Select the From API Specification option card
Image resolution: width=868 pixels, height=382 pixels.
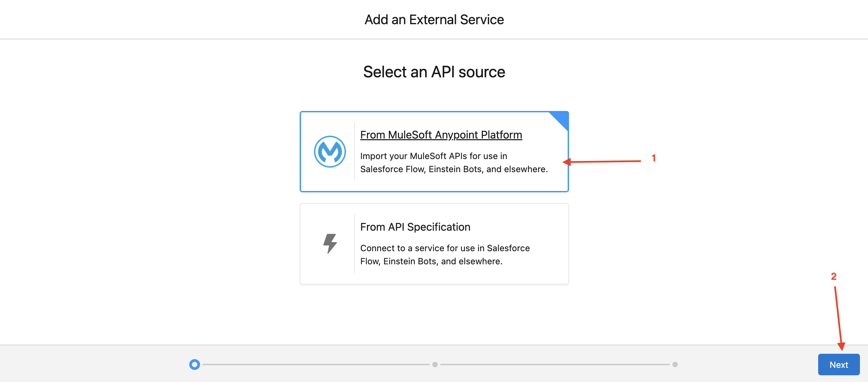coord(434,243)
